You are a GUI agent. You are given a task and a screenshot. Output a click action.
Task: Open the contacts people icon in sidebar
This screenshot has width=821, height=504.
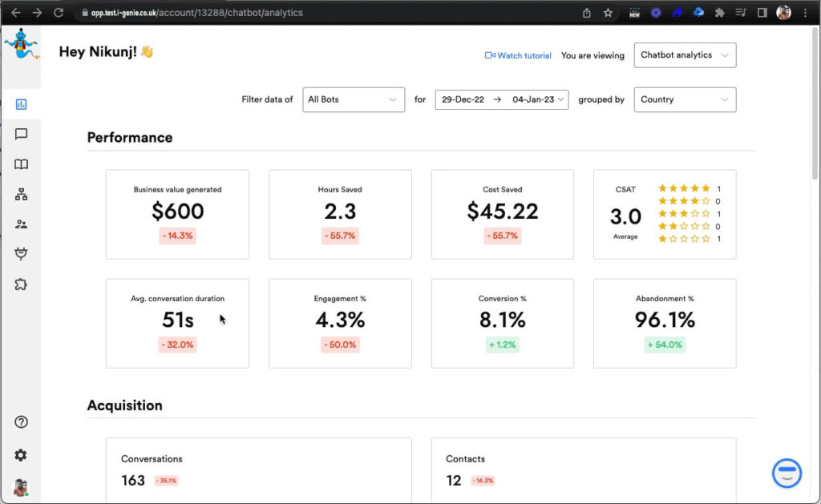click(21, 224)
